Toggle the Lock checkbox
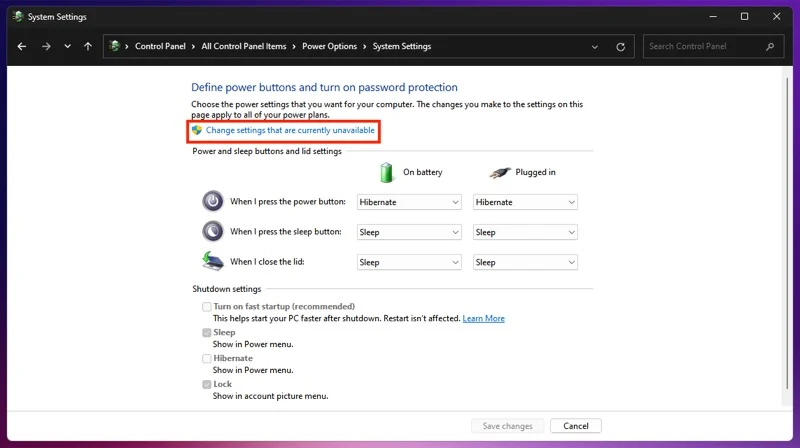800x448 pixels. (x=207, y=384)
